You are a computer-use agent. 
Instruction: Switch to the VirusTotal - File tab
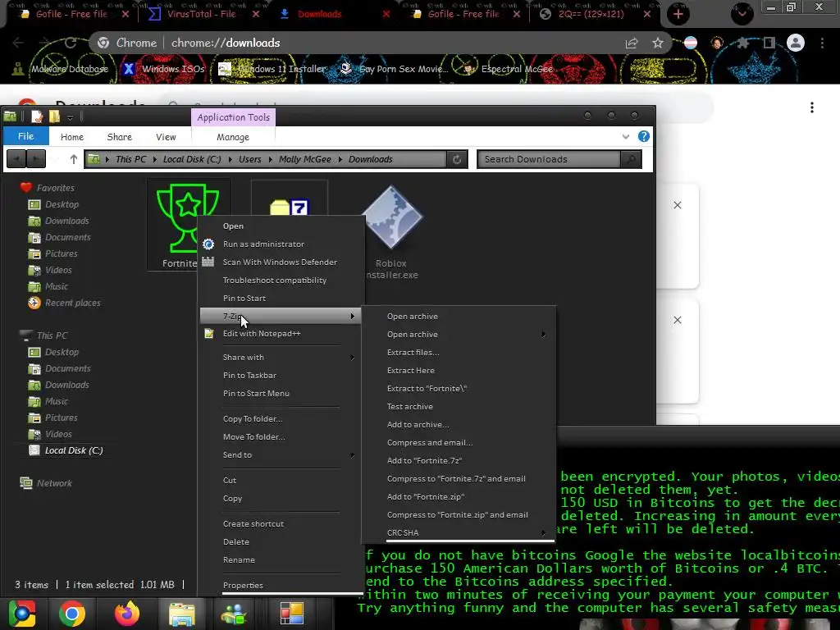203,15
